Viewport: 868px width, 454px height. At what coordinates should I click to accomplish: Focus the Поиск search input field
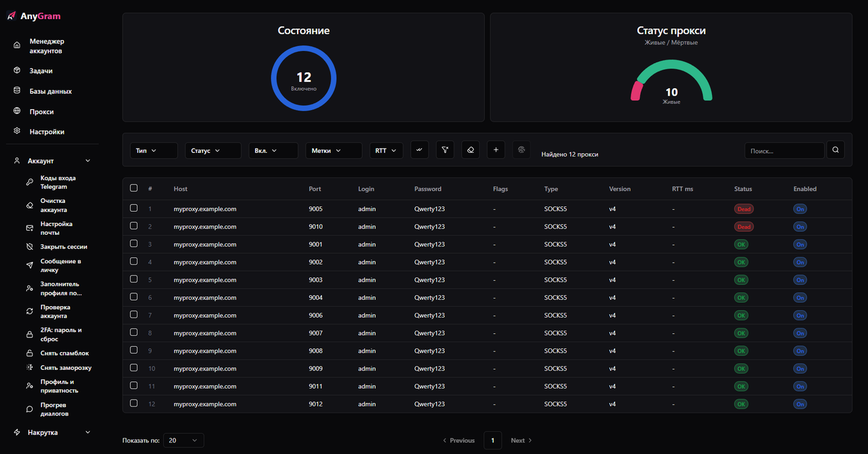pyautogui.click(x=784, y=151)
